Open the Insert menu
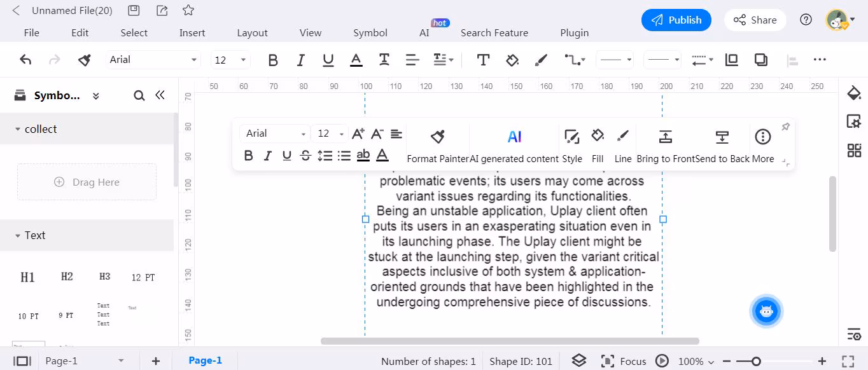868x370 pixels. 192,32
